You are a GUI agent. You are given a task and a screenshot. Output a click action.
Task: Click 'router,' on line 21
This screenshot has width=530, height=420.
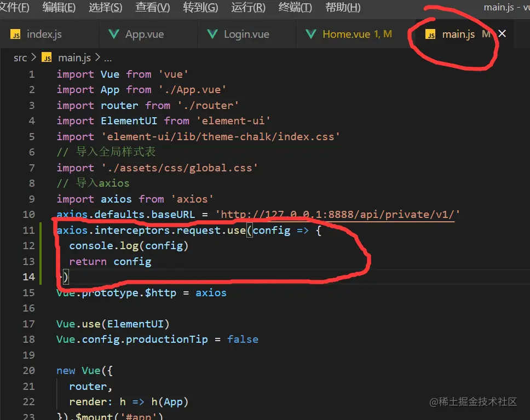pyautogui.click(x=90, y=386)
